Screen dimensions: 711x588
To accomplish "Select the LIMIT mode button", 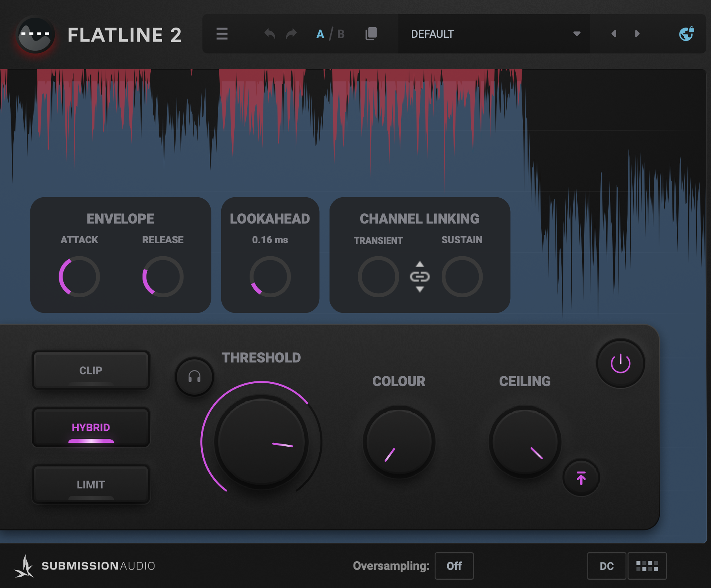I will click(91, 484).
